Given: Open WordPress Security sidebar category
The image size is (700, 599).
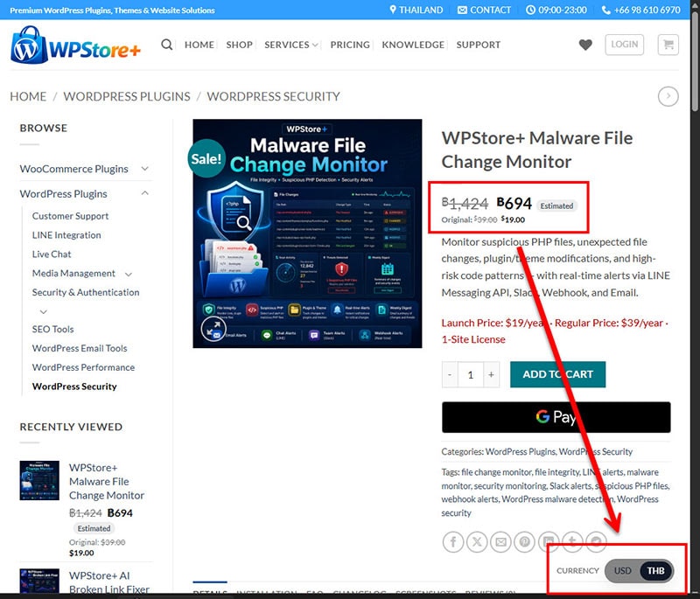Looking at the screenshot, I should tap(74, 387).
